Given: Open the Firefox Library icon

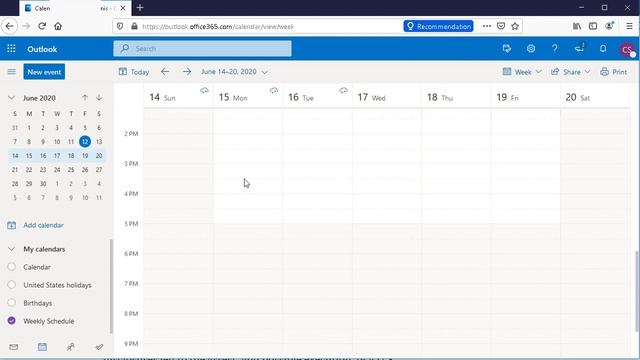Looking at the screenshot, I should [577, 26].
